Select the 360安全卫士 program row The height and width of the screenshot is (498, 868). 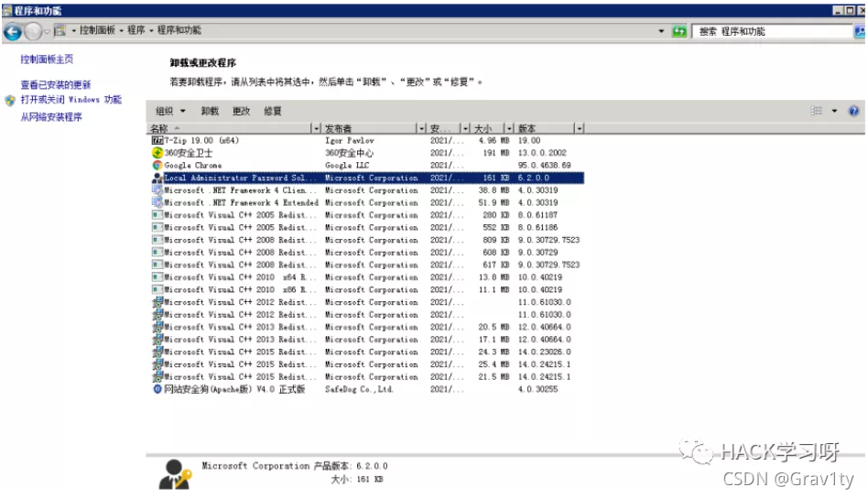pos(365,153)
